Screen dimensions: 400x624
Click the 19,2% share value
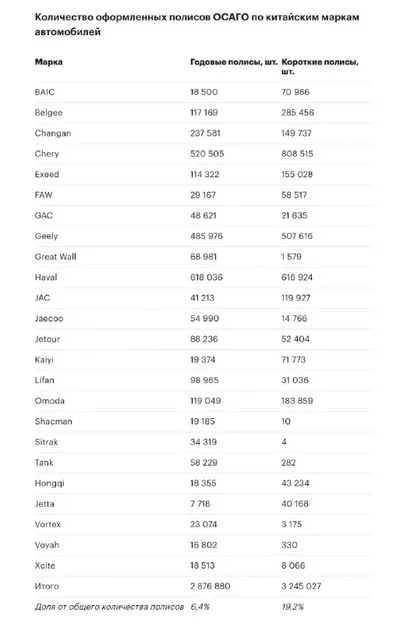point(293,607)
